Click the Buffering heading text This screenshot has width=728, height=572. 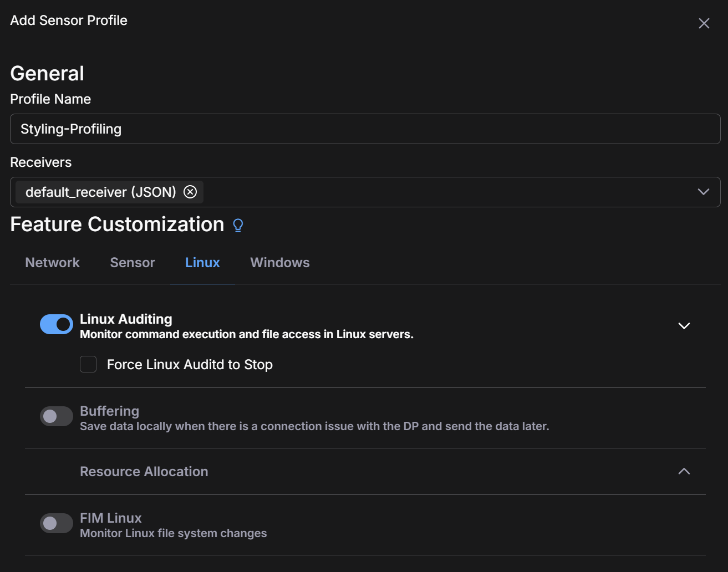(109, 411)
